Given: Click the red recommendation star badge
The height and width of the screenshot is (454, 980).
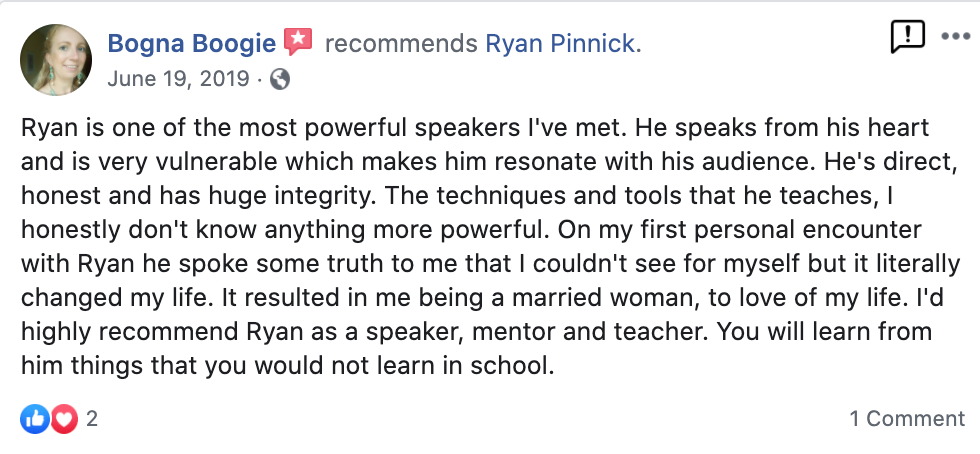Looking at the screenshot, I should pos(298,42).
